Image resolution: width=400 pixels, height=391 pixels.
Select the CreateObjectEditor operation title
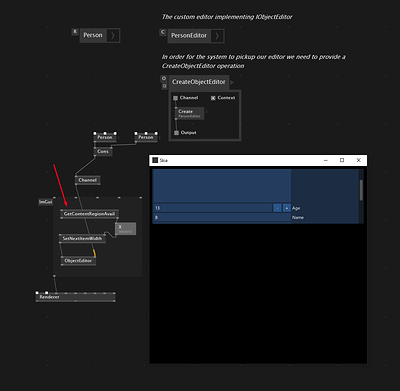pyautogui.click(x=199, y=82)
